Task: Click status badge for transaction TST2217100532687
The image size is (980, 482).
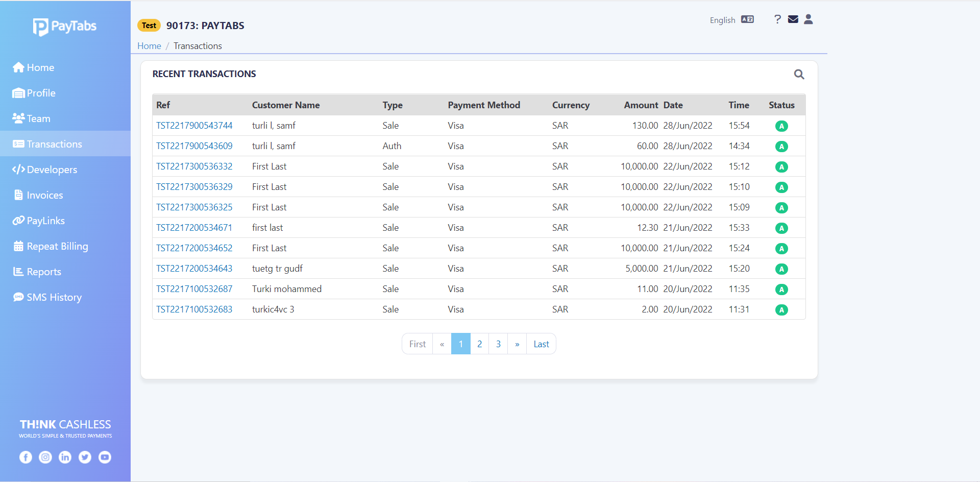Action: (781, 290)
